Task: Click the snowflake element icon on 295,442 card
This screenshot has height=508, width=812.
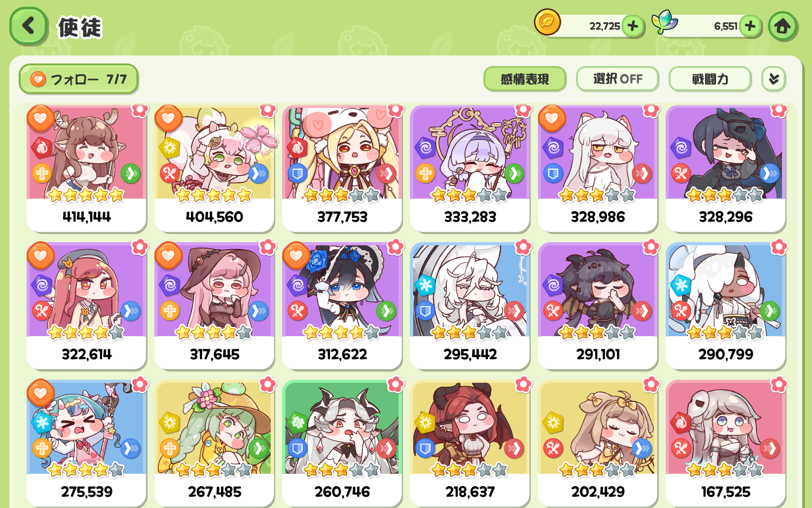Action: point(425,285)
